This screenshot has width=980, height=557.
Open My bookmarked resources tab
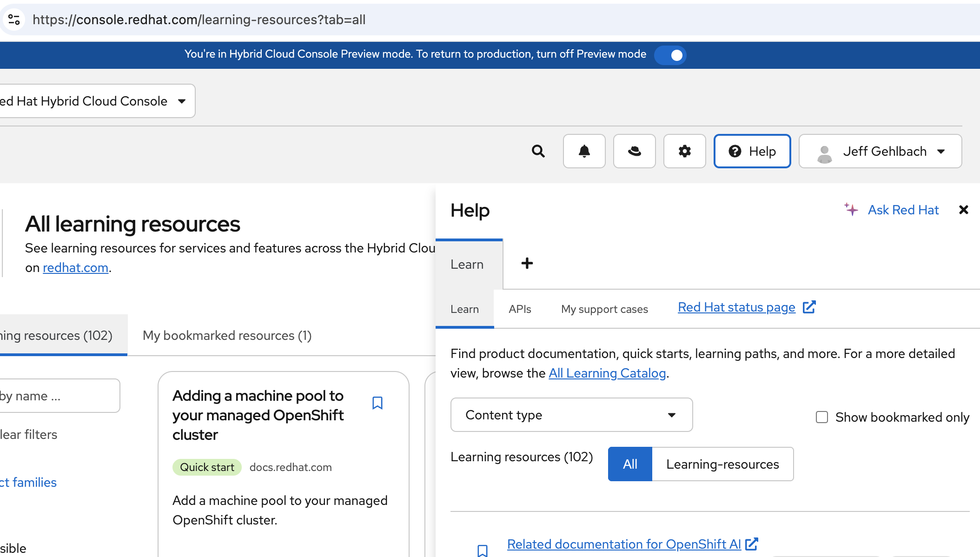pos(227,335)
